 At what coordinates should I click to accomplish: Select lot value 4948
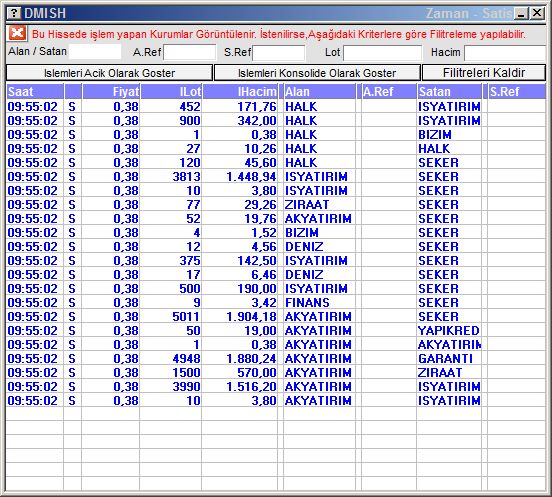point(187,359)
